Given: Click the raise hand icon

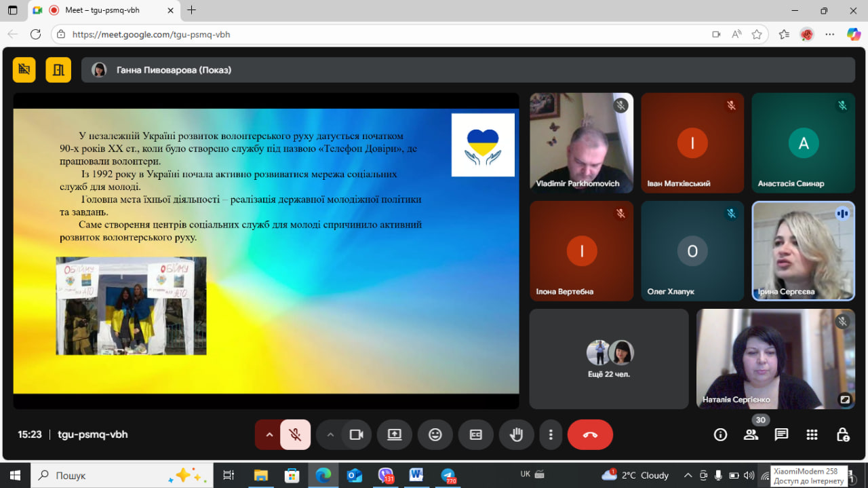Looking at the screenshot, I should (516, 435).
